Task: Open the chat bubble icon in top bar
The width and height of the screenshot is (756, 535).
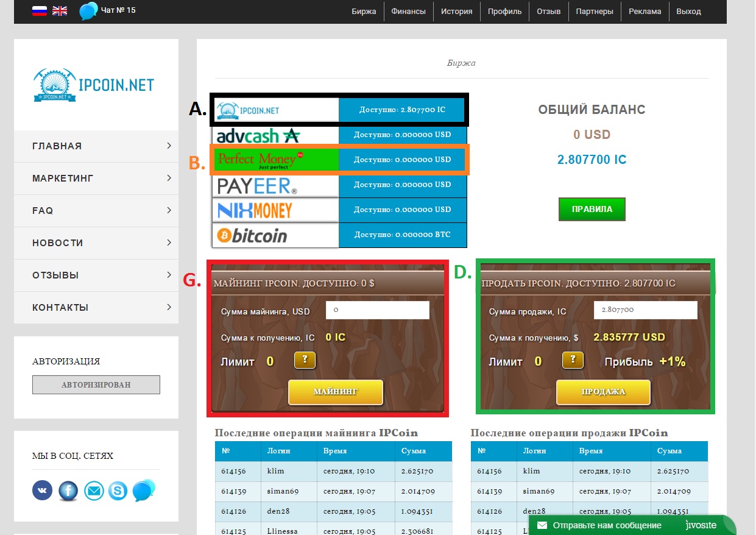Action: (x=88, y=11)
